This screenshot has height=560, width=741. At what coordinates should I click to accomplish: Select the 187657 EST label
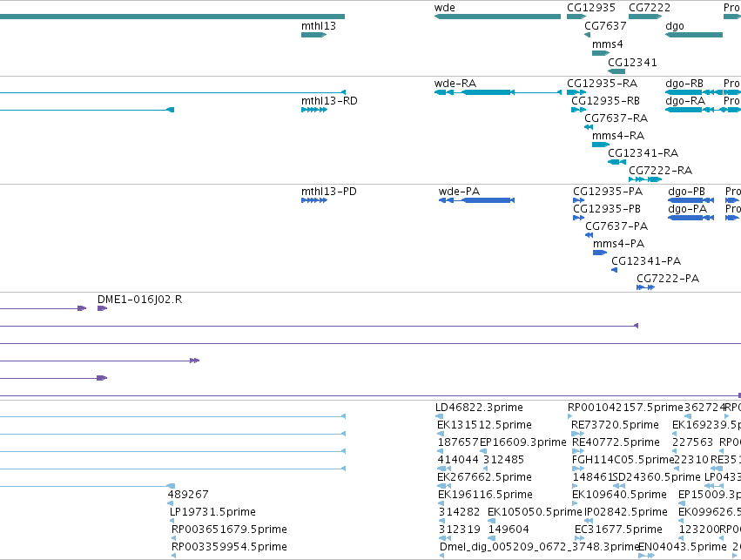click(x=458, y=442)
